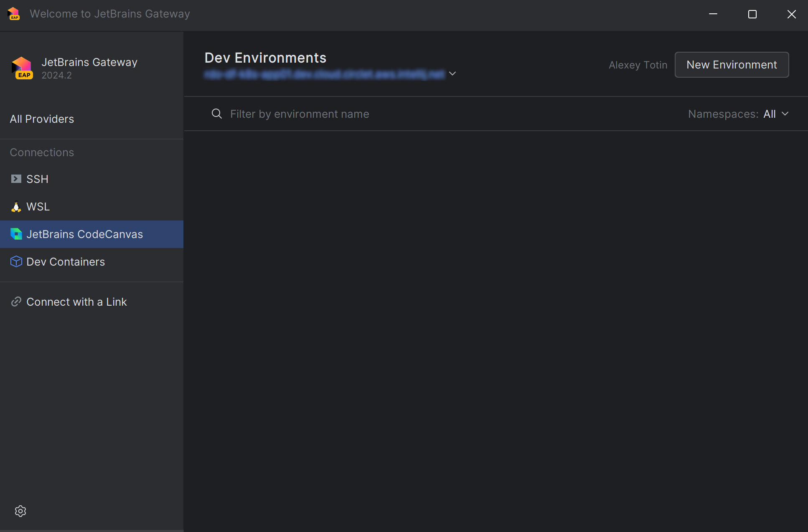Expand the Namespaces All dropdown
This screenshot has width=808, height=532.
[775, 114]
